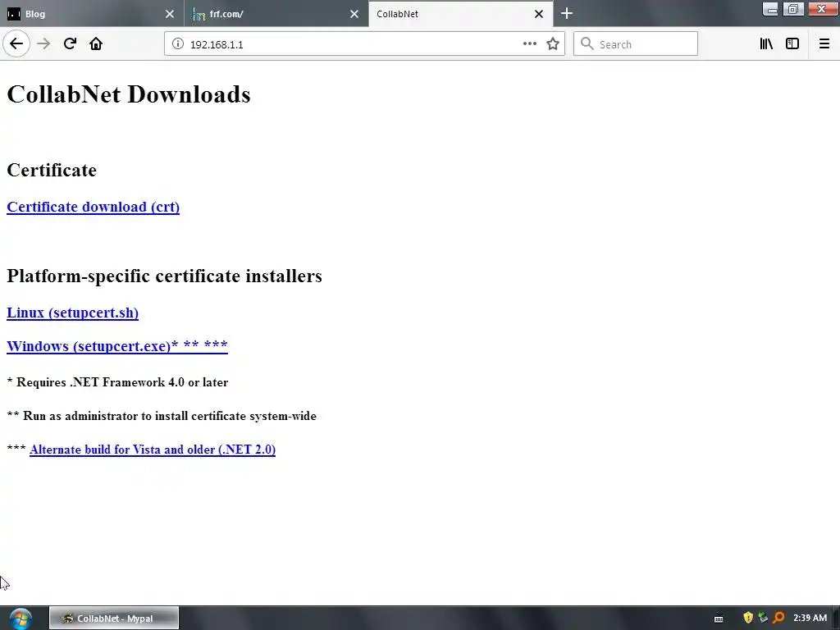Click the Certificate section heading
Viewport: 840px width, 630px height.
point(52,170)
